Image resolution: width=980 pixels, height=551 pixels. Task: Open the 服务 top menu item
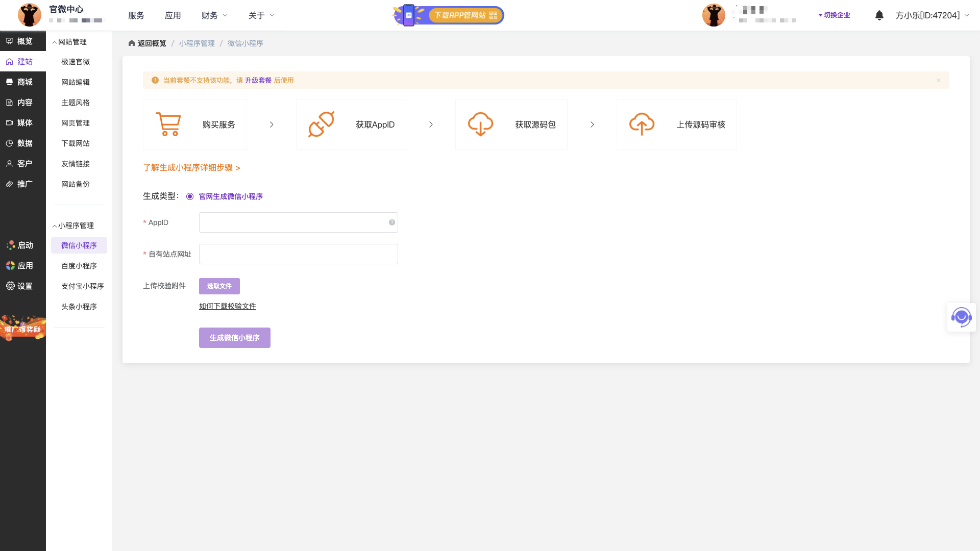(x=136, y=15)
